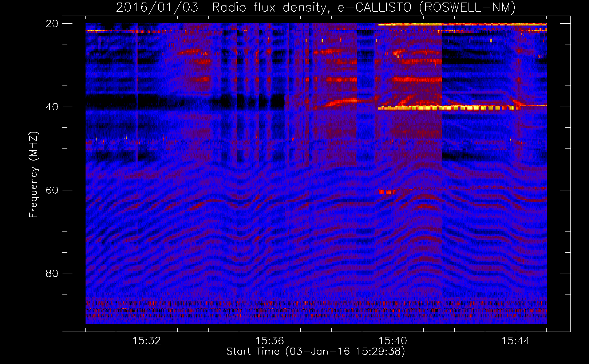Click the short red-orange band at 60 MHz
The image size is (589, 364).
pyautogui.click(x=387, y=191)
